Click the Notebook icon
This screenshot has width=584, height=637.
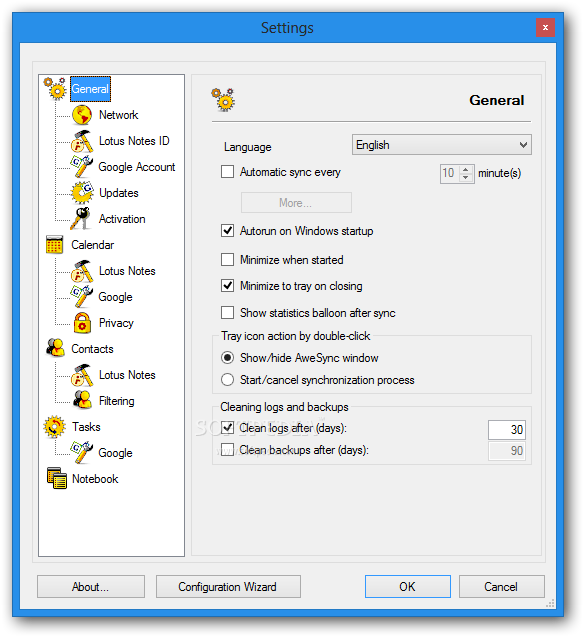(x=56, y=478)
